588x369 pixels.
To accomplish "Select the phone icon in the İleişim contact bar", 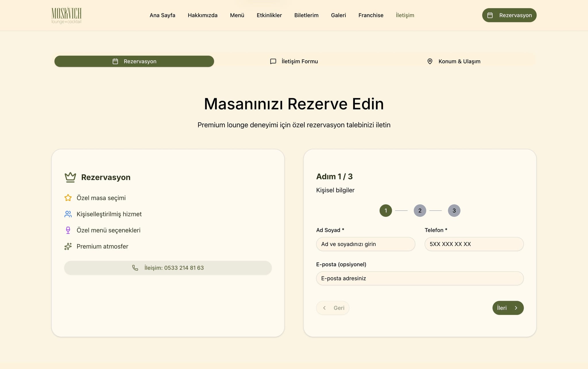I will 136,268.
